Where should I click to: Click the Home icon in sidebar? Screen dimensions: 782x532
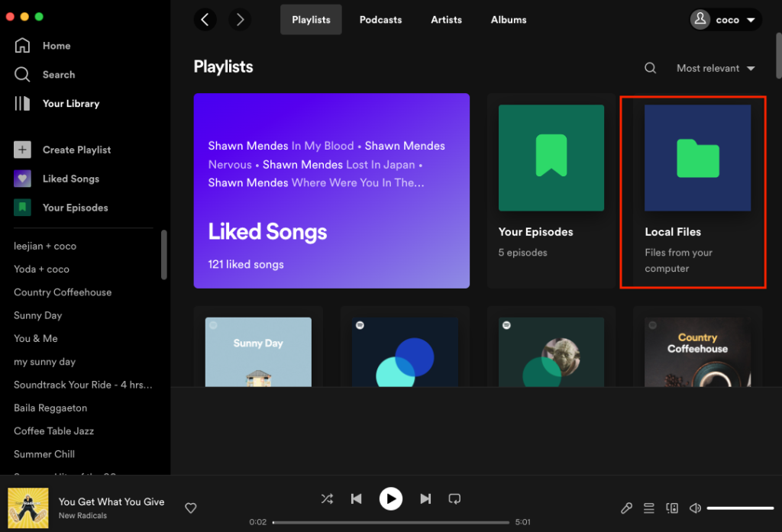tap(23, 46)
